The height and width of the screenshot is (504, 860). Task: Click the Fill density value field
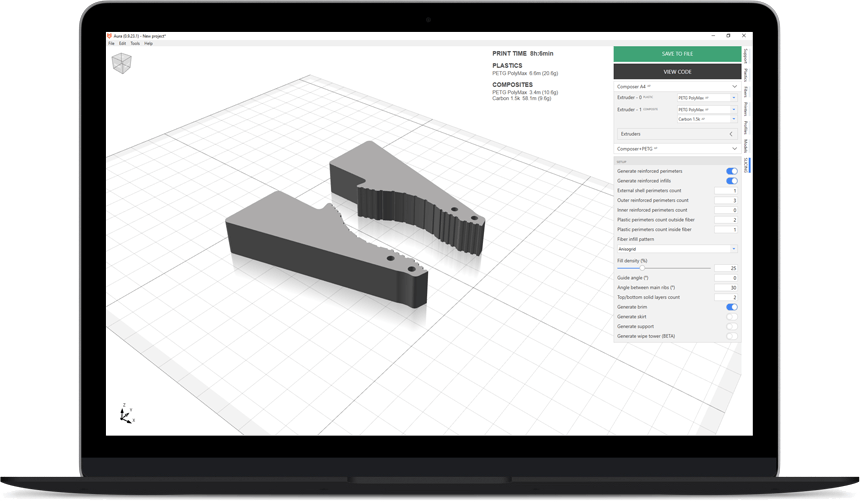[x=726, y=268]
